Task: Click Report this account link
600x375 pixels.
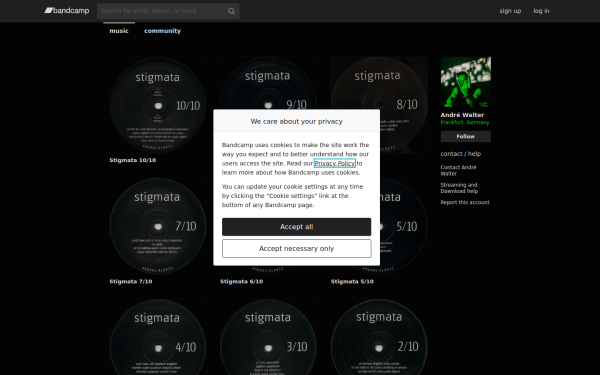Action: coord(465,202)
